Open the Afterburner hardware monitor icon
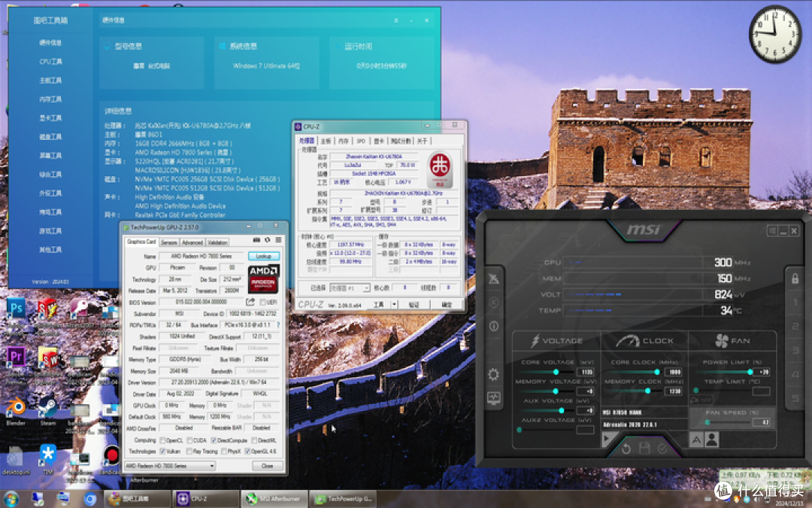812x508 pixels. pyautogui.click(x=493, y=398)
